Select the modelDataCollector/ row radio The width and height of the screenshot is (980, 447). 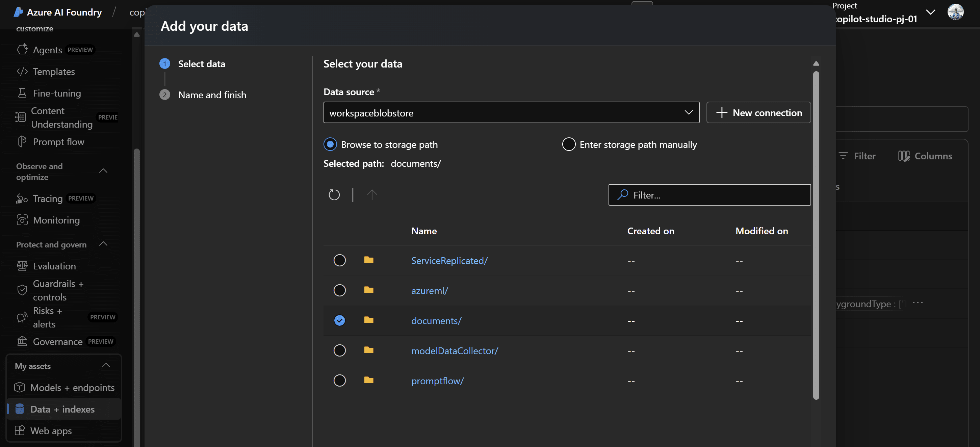click(x=340, y=350)
